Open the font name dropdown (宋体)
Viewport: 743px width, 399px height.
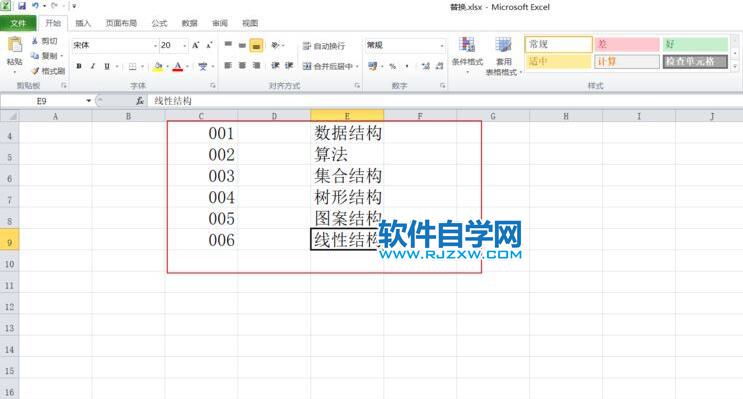coord(155,45)
